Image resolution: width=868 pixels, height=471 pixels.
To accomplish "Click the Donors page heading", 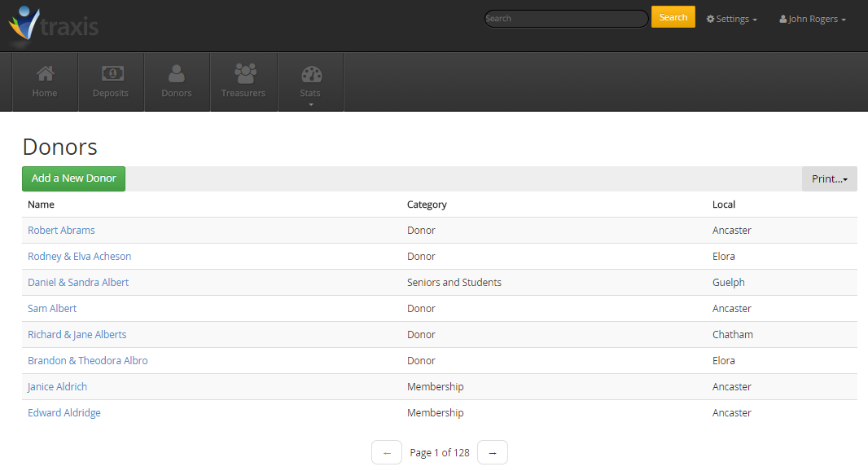I will click(x=59, y=147).
